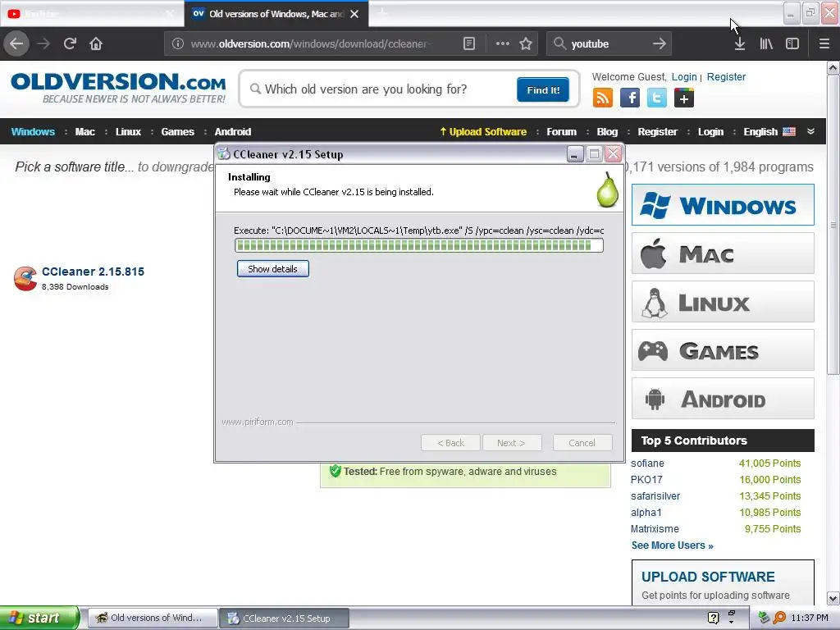
Task: Click the help question tray icon
Action: point(713,618)
